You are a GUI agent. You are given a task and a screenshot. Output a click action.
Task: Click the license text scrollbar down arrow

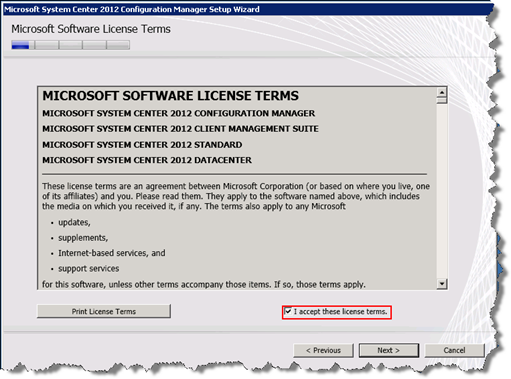(442, 284)
